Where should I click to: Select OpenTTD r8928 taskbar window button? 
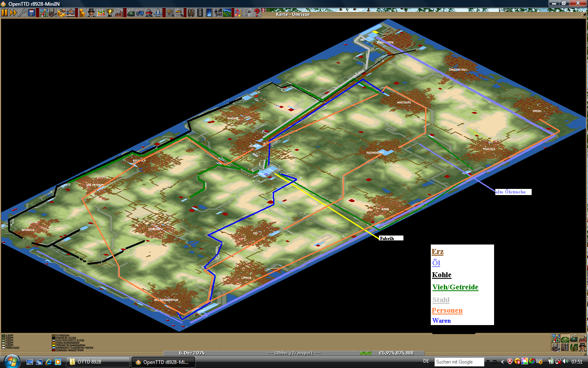tap(163, 362)
